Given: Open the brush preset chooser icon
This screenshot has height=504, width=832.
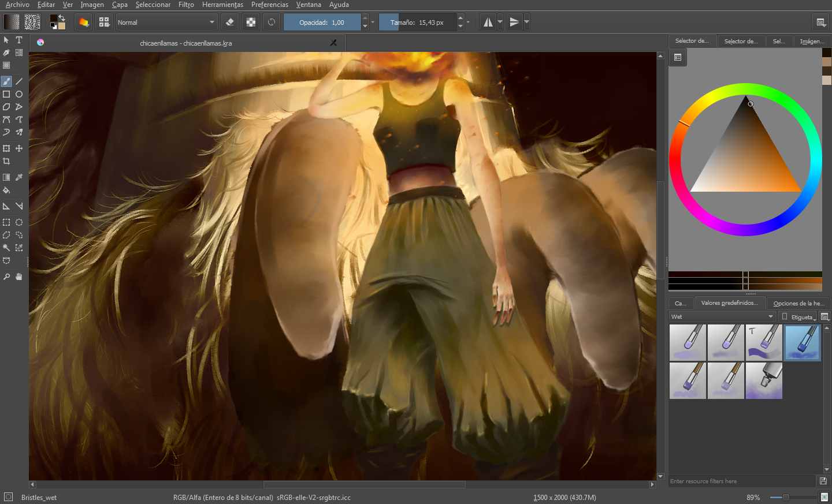Looking at the screenshot, I should click(x=104, y=23).
